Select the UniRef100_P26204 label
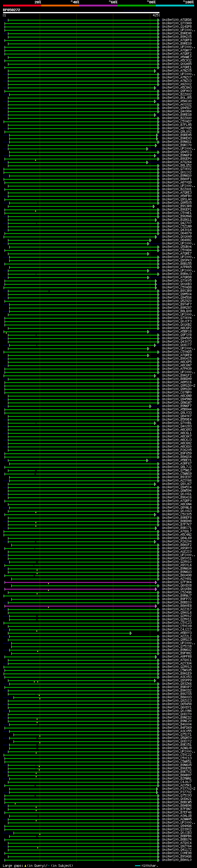 [177, 542]
